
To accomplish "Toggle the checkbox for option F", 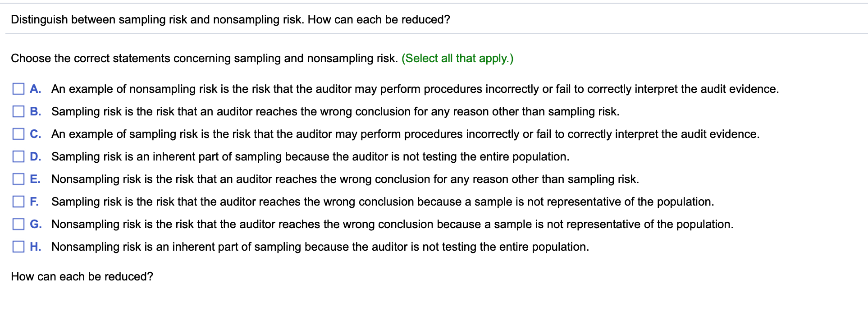I will (18, 202).
